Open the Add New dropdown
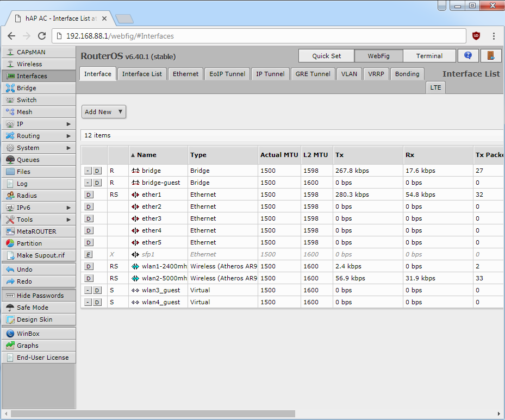This screenshot has height=420, width=505. point(104,112)
